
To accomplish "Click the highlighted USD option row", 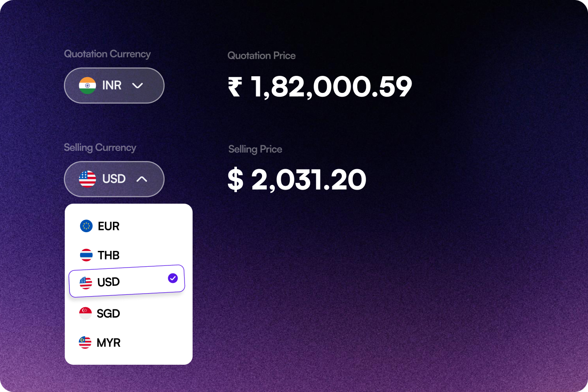I will [x=126, y=281].
